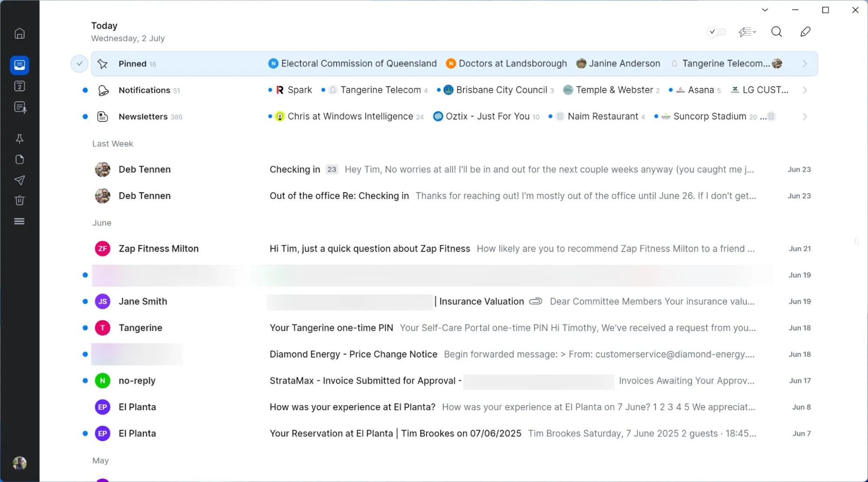Open the sidebar hamburger menu
The width and height of the screenshot is (868, 482).
pyautogui.click(x=20, y=221)
